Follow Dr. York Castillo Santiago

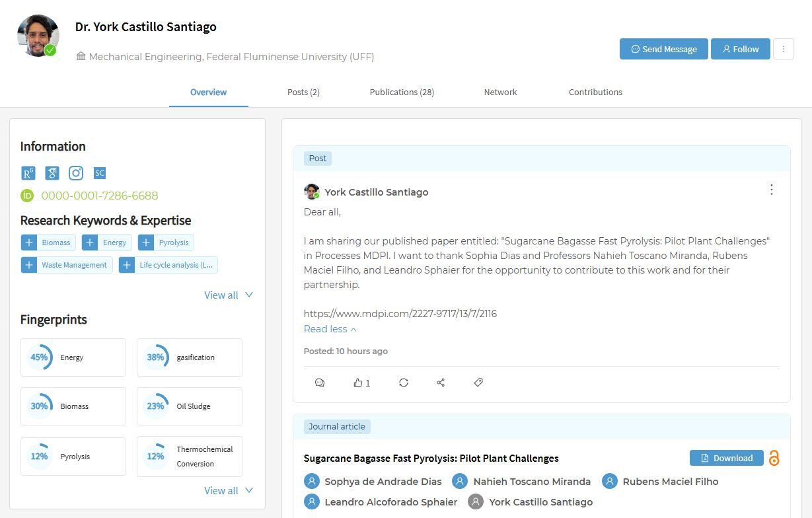[x=741, y=49]
